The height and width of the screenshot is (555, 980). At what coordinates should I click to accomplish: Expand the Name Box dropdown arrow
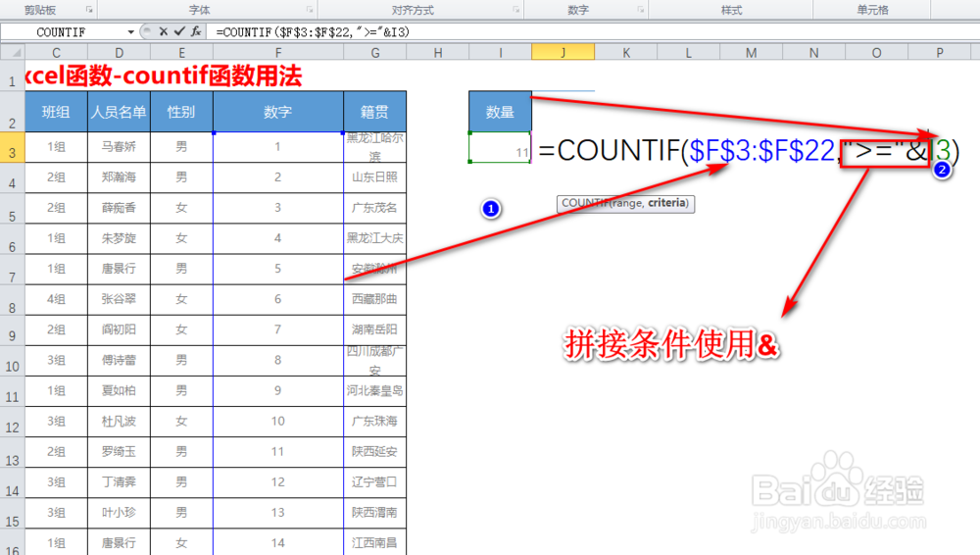[130, 32]
